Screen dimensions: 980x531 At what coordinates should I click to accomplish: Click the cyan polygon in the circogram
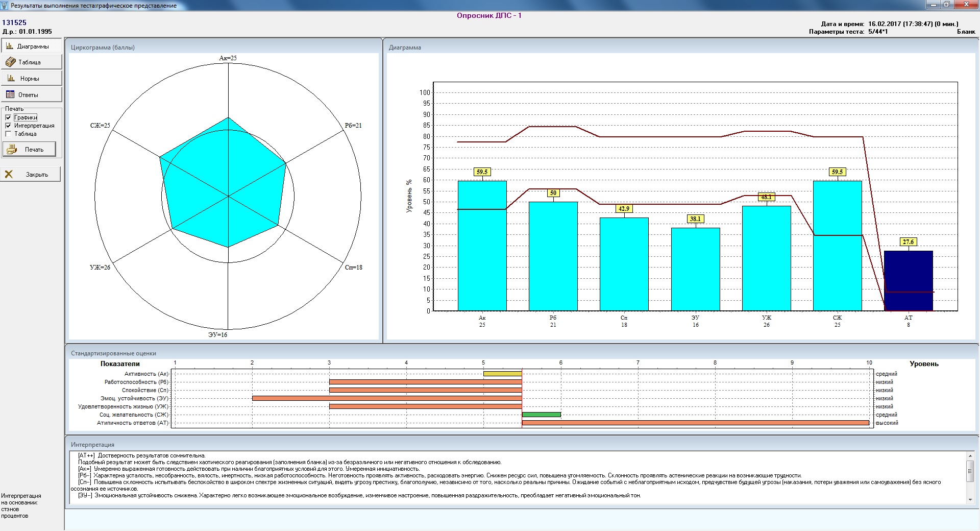225,189
